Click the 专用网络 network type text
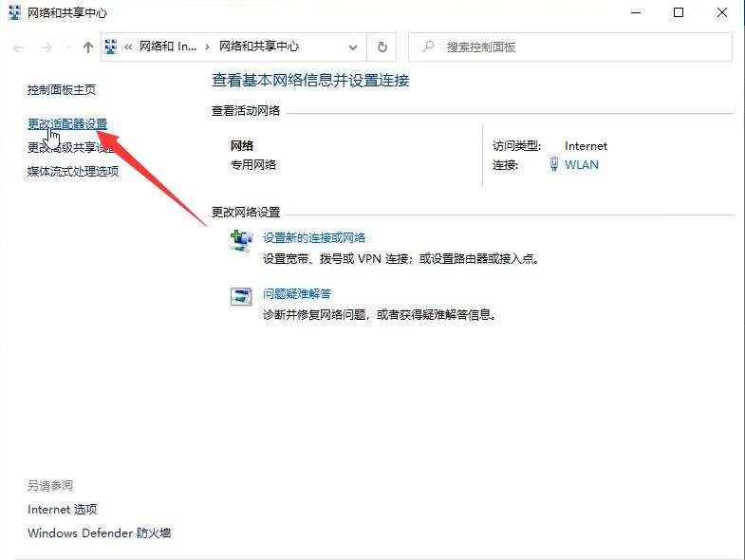The height and width of the screenshot is (560, 745). [x=253, y=164]
